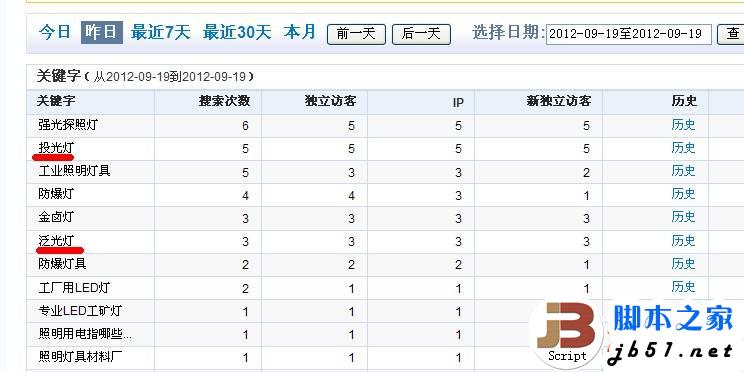
Task: Sort by 独立访客 column header
Action: [330, 101]
